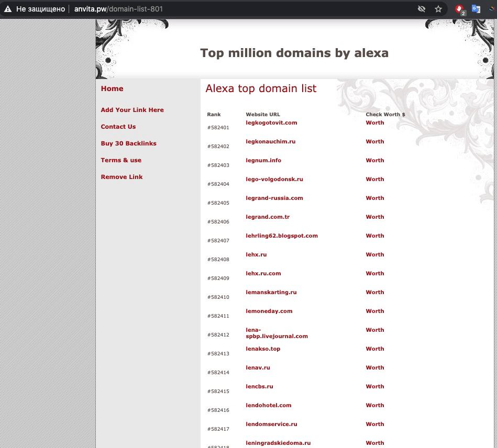
Task: Open lena-spbp.livejournal.com link
Action: (277, 333)
